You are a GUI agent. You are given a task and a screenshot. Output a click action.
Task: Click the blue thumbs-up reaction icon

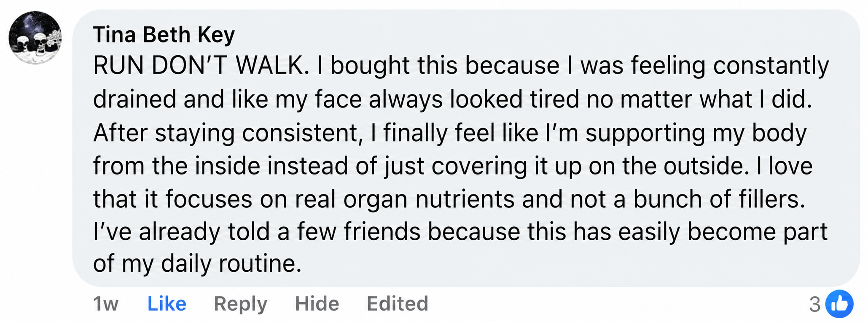coord(839,304)
